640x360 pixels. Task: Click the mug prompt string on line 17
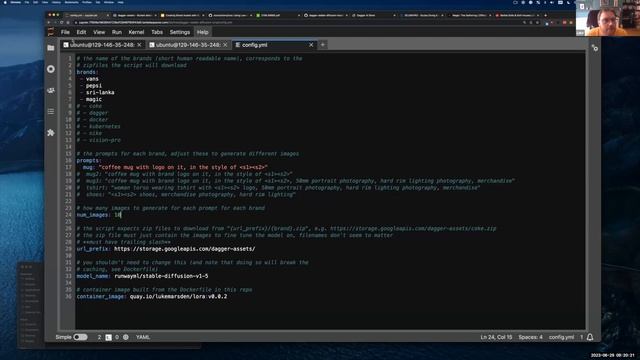tap(183, 167)
